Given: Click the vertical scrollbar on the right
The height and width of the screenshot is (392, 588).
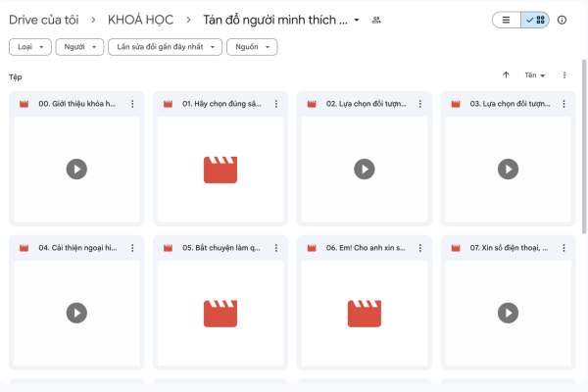Looking at the screenshot, I should 584,146.
